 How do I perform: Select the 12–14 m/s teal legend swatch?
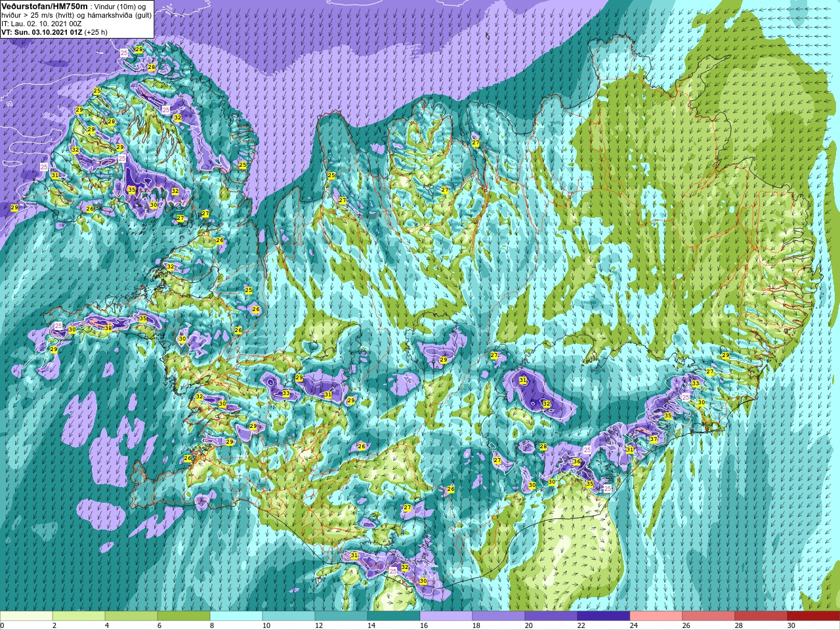coord(341,616)
